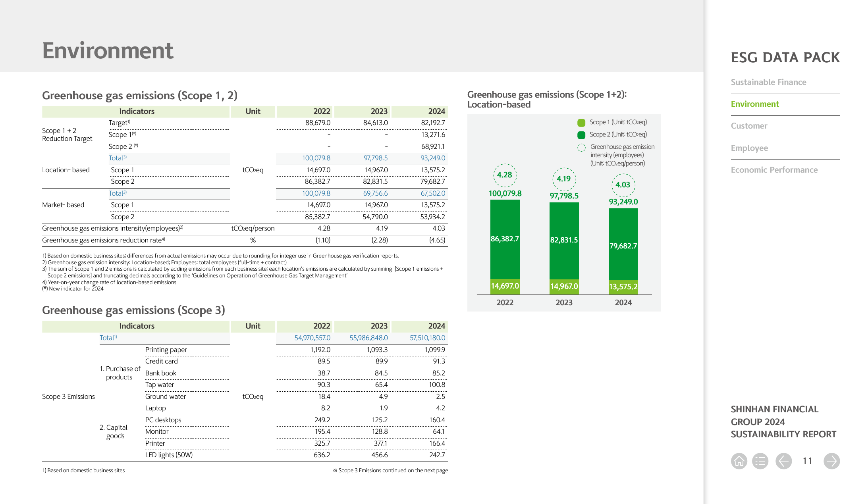Viewport: 868px width, 504px height.
Task: Open the Employee section
Action: tap(749, 148)
